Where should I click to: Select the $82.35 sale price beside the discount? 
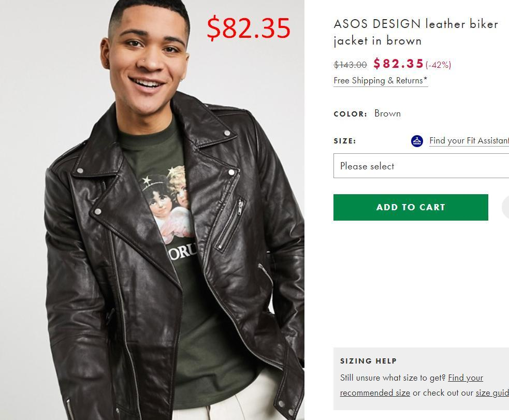398,64
